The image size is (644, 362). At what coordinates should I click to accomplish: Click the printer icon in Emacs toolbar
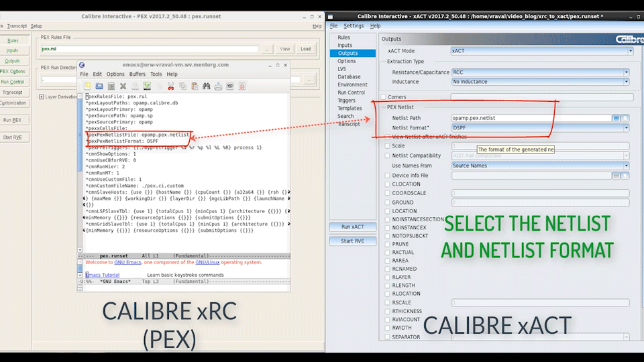click(x=219, y=86)
